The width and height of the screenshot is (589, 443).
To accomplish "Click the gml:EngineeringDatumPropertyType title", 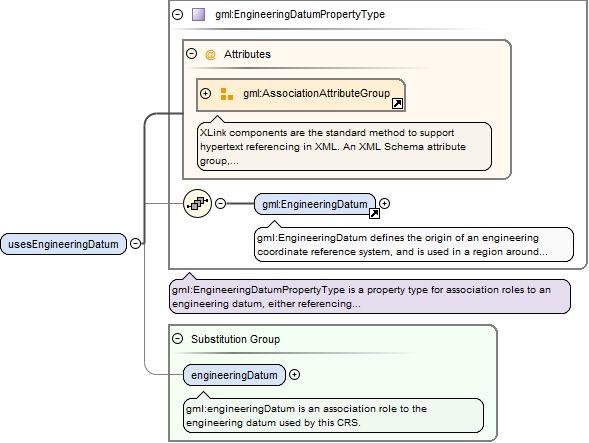I will [x=300, y=15].
